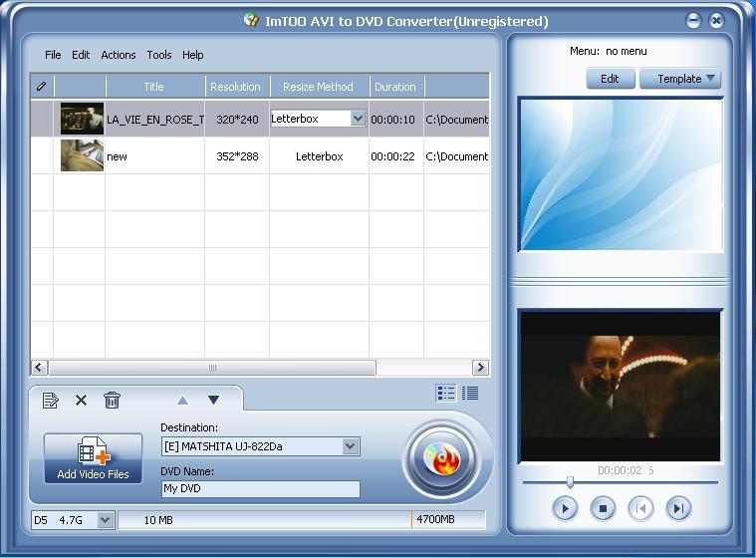Screen dimensions: 756x558
Task: Move item down with down arrow
Action: point(213,400)
